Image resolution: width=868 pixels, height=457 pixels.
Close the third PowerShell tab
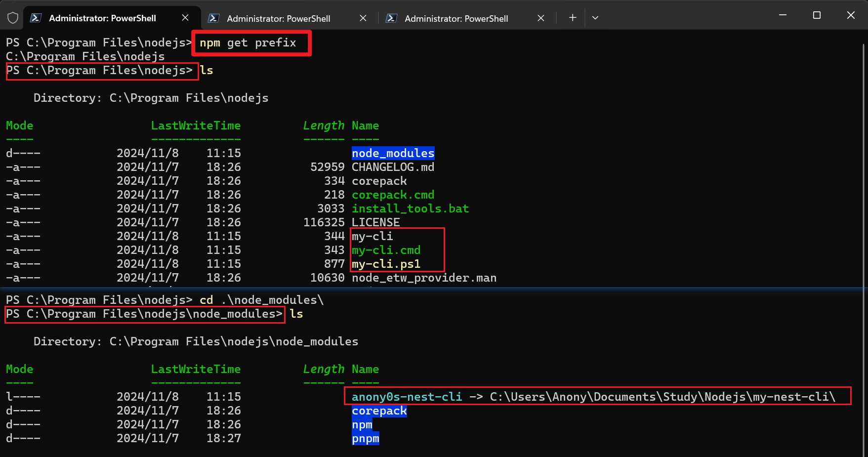pyautogui.click(x=541, y=18)
